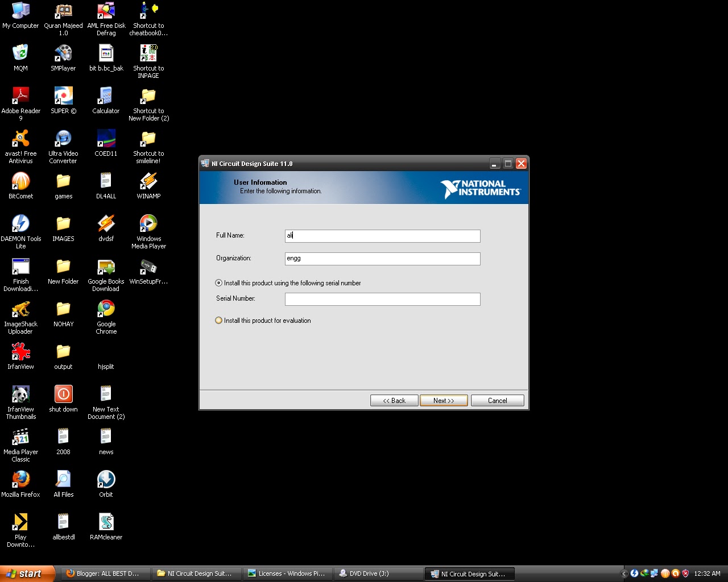Viewport: 728px width, 582px height.
Task: Click the system clock showing 12:32 AM
Action: pyautogui.click(x=707, y=573)
